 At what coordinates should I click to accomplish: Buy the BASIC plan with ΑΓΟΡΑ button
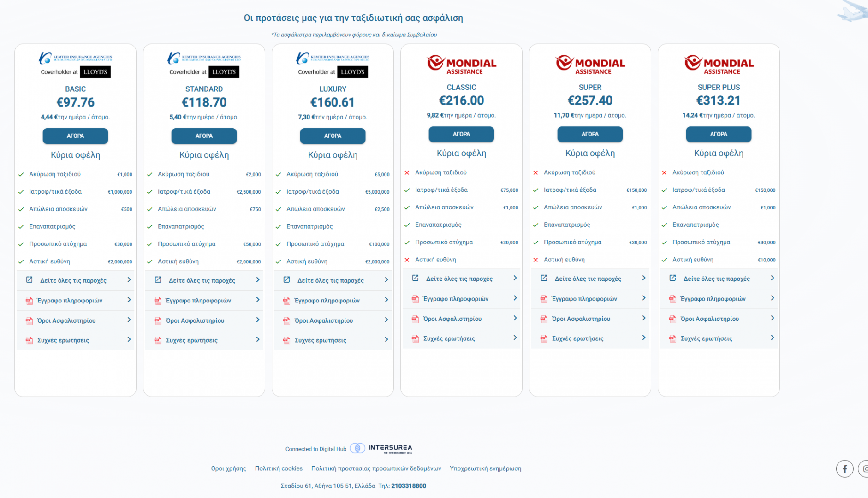point(75,136)
